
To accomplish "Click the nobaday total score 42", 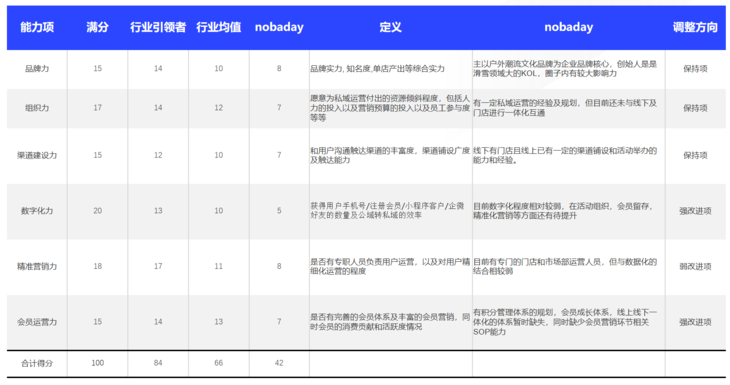I will pos(279,363).
